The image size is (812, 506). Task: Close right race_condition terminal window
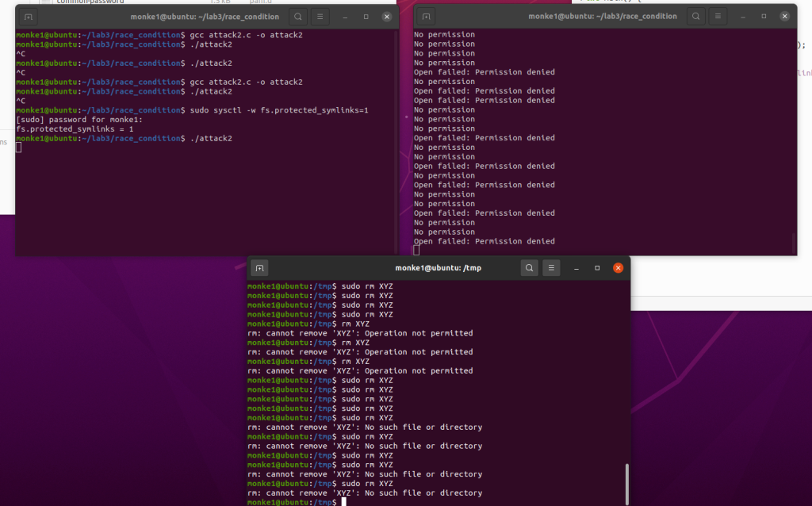pyautogui.click(x=784, y=16)
